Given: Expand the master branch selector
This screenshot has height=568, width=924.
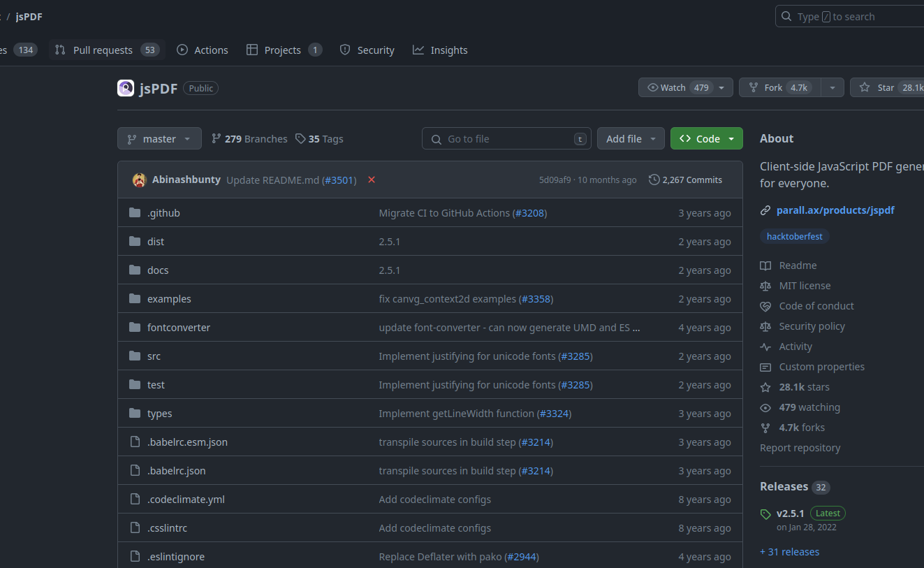Looking at the screenshot, I should (159, 138).
